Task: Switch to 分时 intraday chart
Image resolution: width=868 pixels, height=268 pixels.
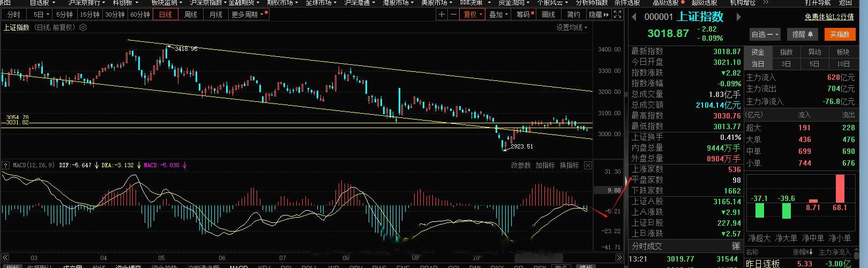Action: coord(14,14)
